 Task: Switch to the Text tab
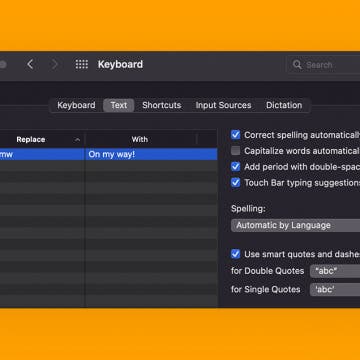119,105
